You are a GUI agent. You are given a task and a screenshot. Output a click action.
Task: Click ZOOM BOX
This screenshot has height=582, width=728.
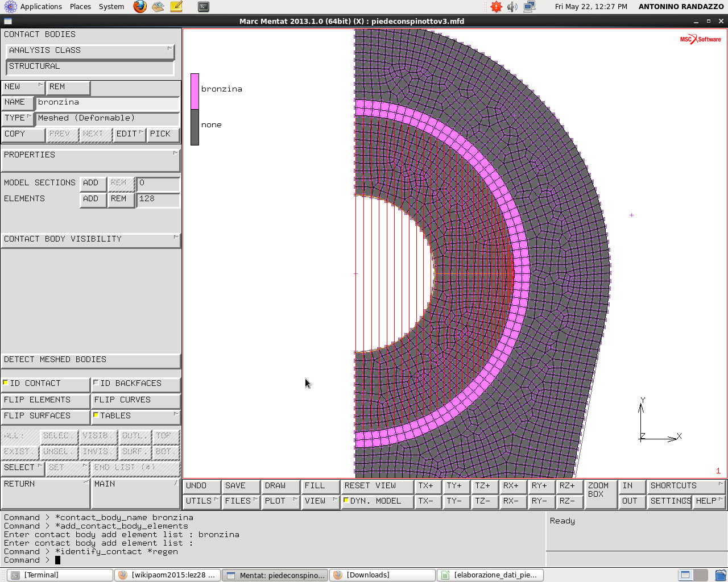[x=601, y=493]
